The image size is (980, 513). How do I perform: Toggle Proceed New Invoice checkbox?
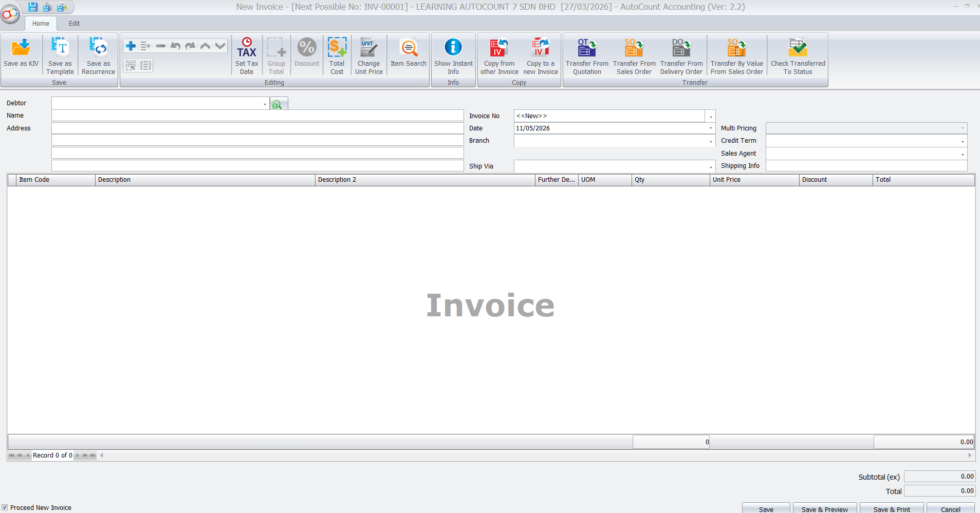(5, 507)
